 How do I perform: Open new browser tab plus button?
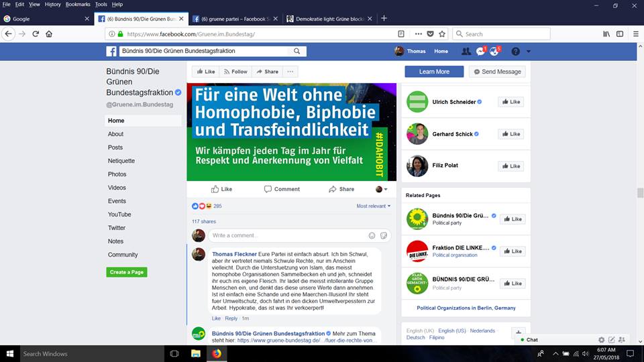pos(384,19)
